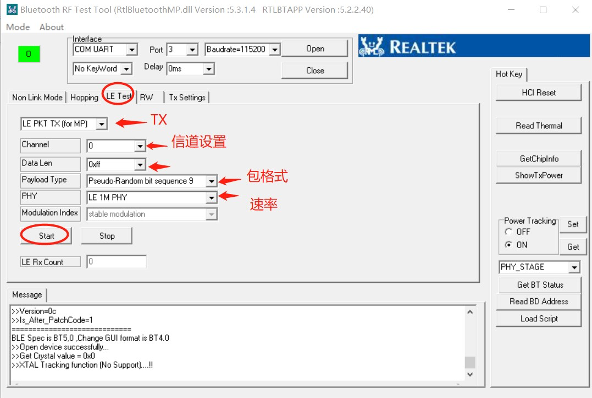
Task: Open the Mode menu
Action: coord(18,27)
